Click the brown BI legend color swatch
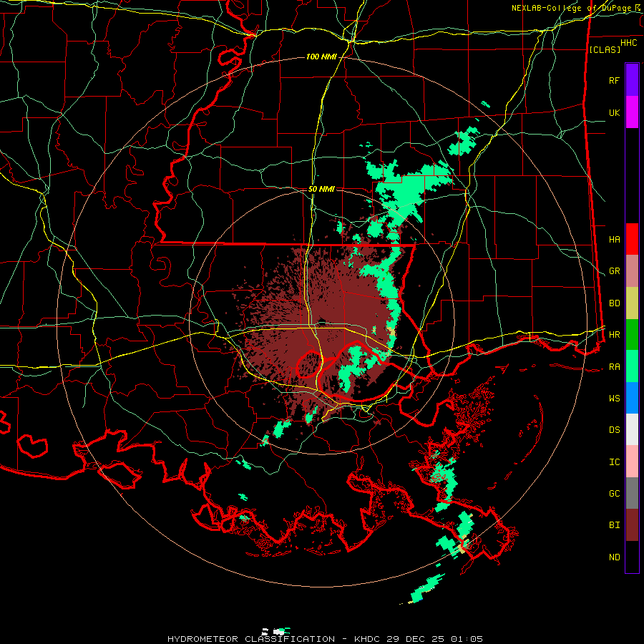 [632, 525]
